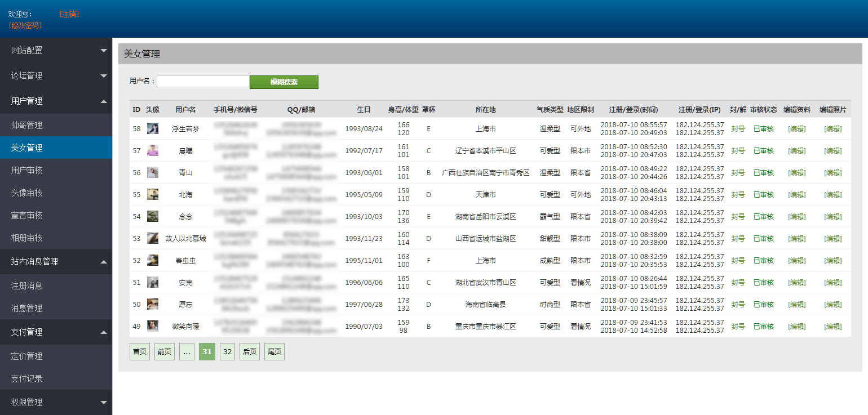Screen dimensions: 868x415
Task: Select 美女管理 in the sidebar
Action: point(56,148)
